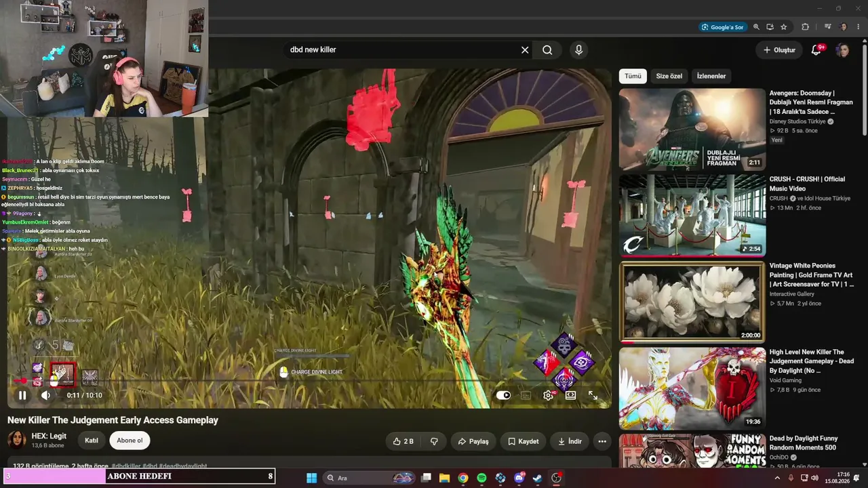Open the HEX: Legit channel name link
The image size is (868, 488).
click(x=49, y=436)
